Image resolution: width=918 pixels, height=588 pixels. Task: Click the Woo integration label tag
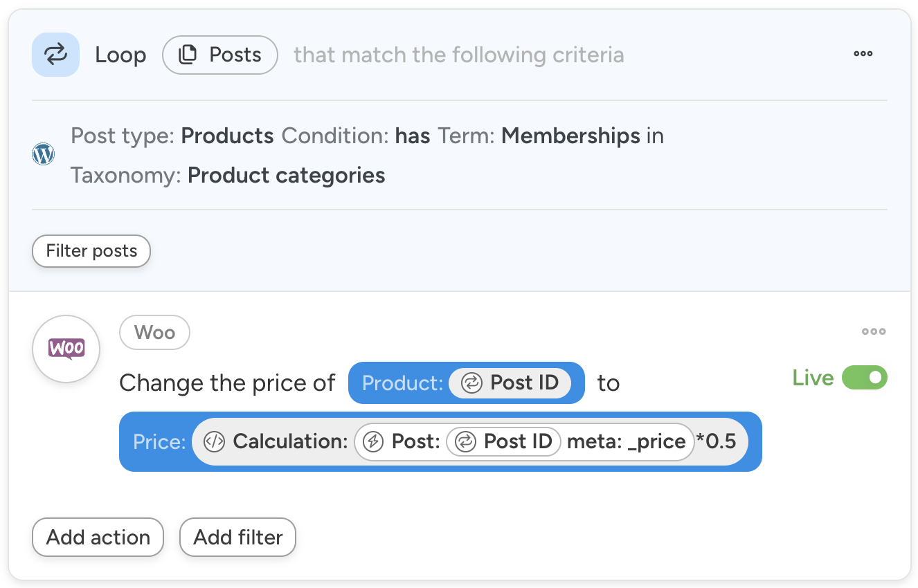tap(154, 333)
